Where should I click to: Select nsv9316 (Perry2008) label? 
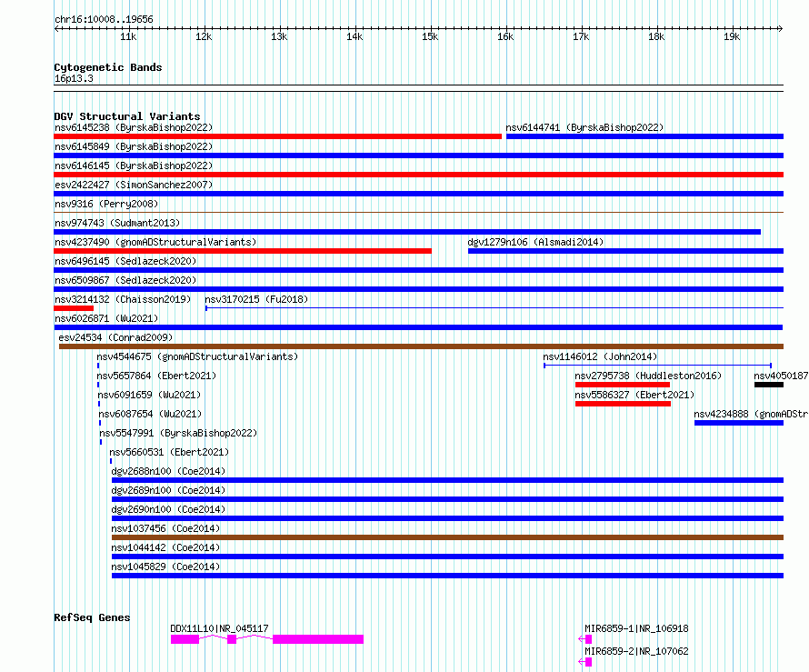106,204
